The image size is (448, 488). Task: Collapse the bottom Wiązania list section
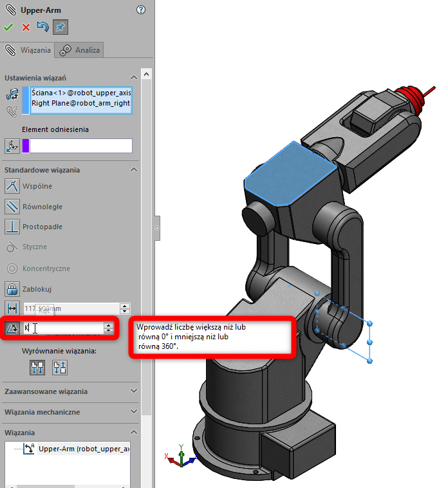tap(134, 432)
